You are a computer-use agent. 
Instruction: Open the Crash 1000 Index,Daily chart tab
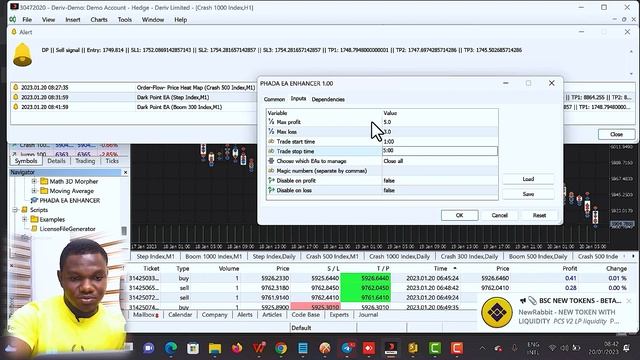tap(399, 256)
